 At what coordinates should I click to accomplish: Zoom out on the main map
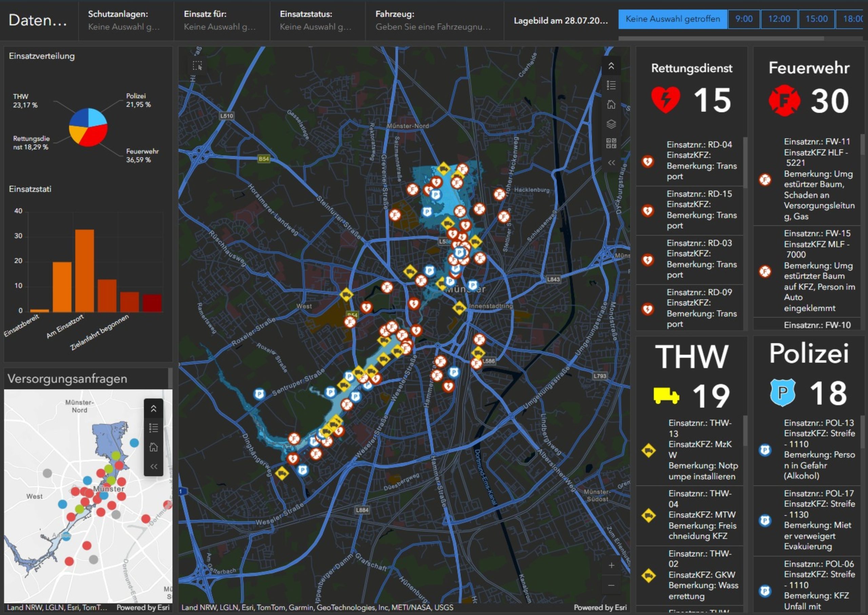pos(611,585)
